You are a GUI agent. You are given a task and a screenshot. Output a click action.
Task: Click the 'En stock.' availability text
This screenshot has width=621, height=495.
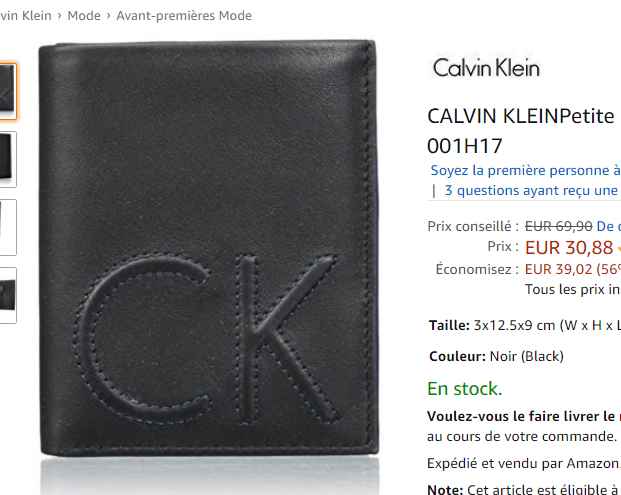pos(465,388)
